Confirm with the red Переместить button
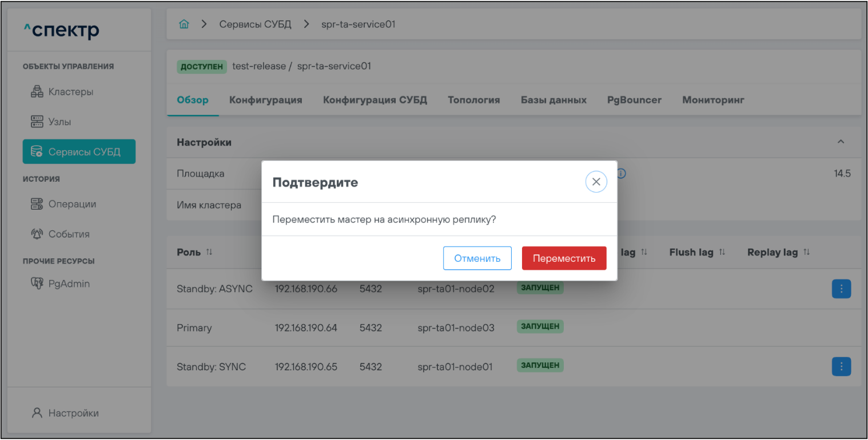This screenshot has width=868, height=440. (564, 258)
